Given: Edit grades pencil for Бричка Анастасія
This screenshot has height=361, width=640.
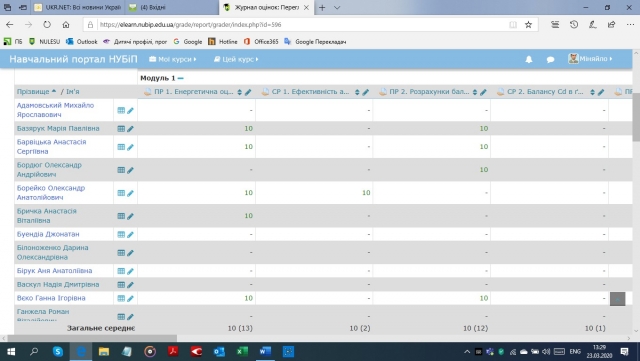Looking at the screenshot, I should (130, 216).
